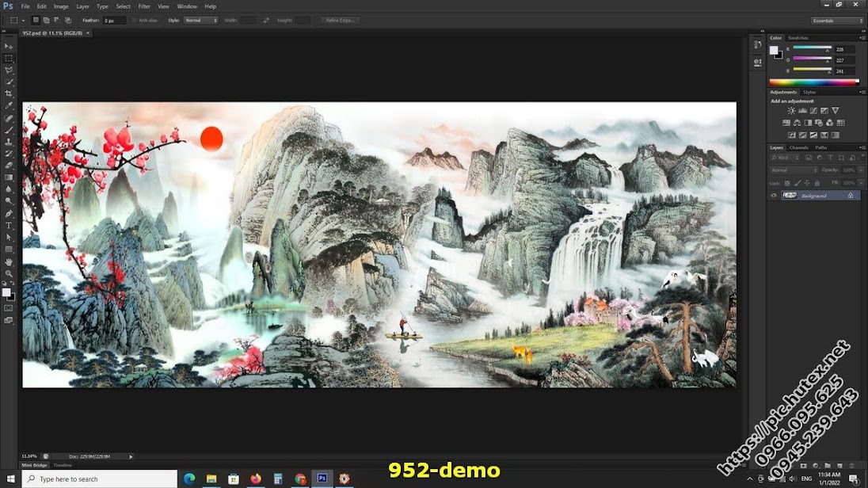Add a Curves adjustment
This screenshot has width=868, height=488.
[x=813, y=111]
